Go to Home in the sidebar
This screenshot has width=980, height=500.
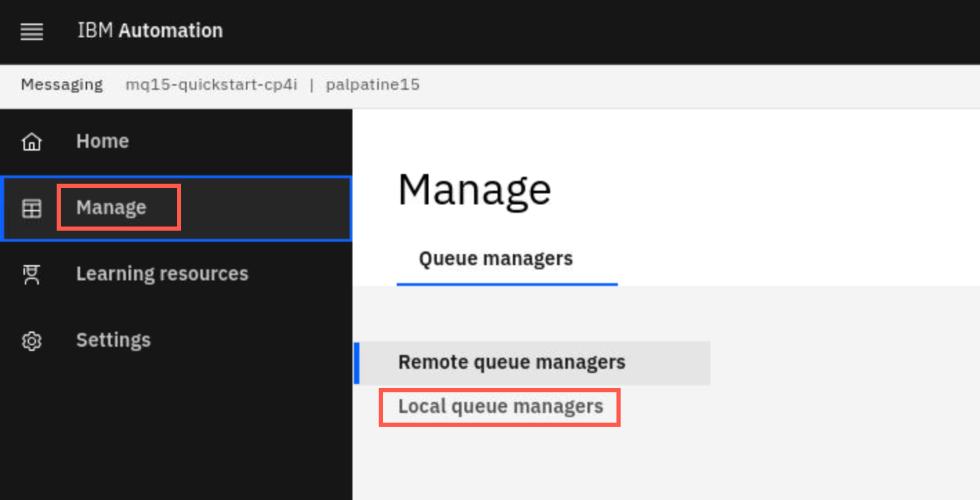[176, 142]
